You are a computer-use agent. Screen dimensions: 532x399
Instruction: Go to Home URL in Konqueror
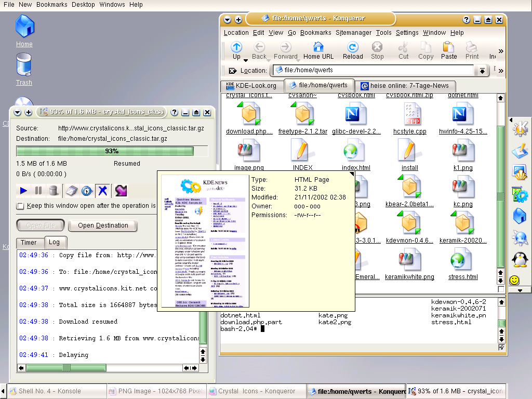[x=318, y=50]
